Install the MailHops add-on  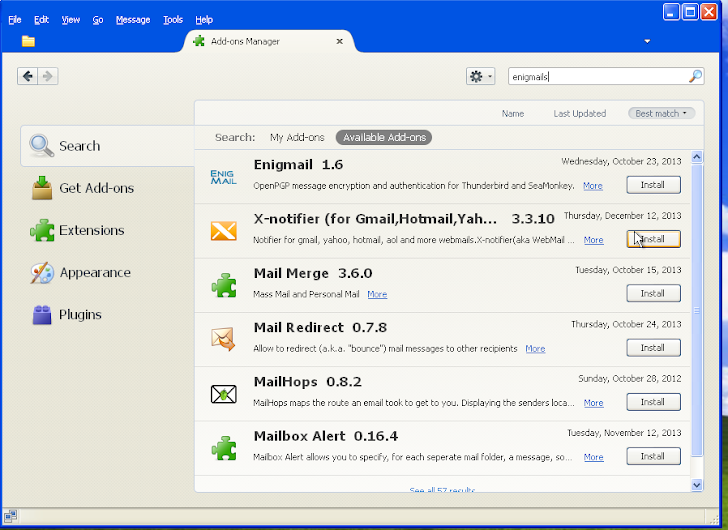[x=653, y=402]
